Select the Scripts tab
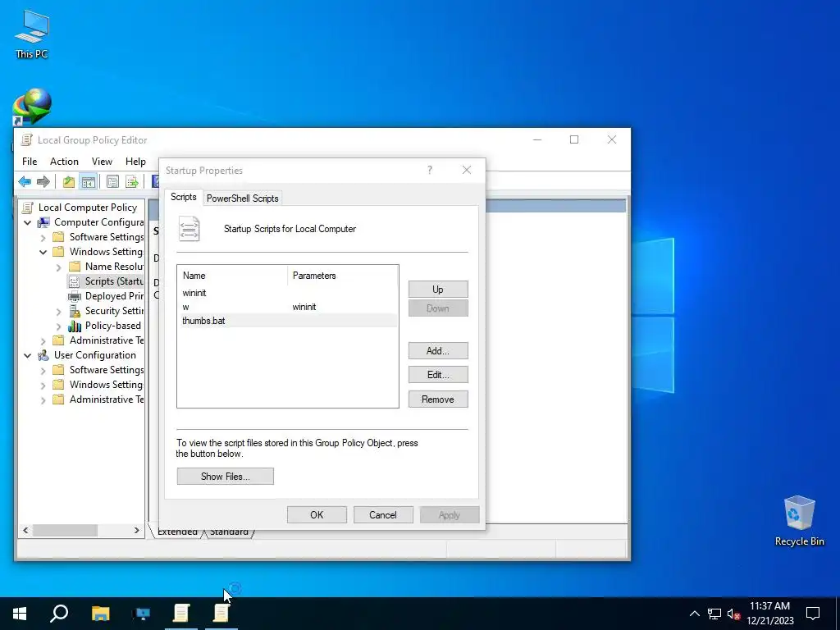The image size is (840, 630). tap(183, 197)
